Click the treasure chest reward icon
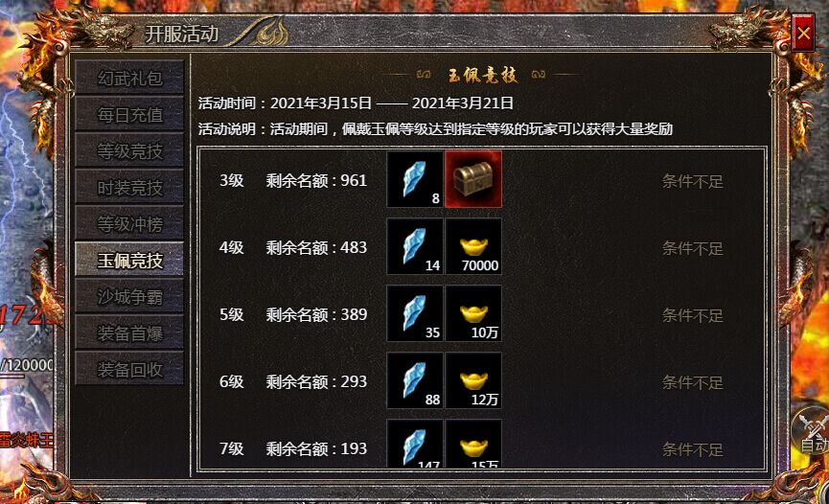The height and width of the screenshot is (504, 829). [x=473, y=179]
